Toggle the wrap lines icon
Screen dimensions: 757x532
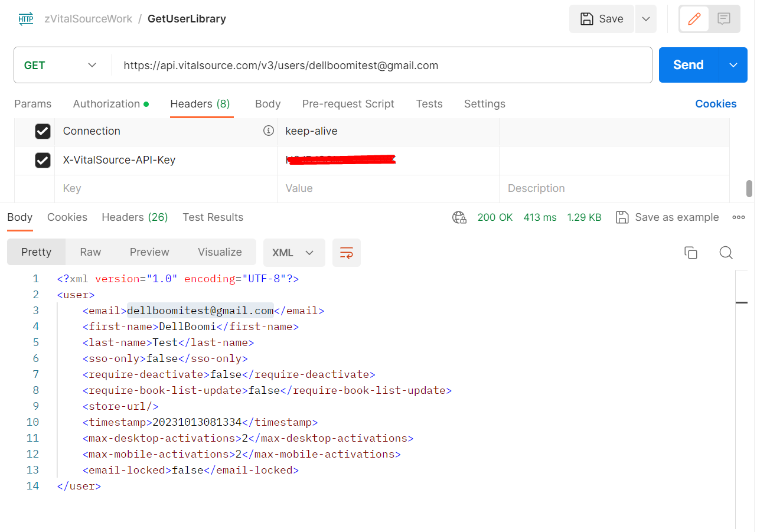(x=347, y=253)
